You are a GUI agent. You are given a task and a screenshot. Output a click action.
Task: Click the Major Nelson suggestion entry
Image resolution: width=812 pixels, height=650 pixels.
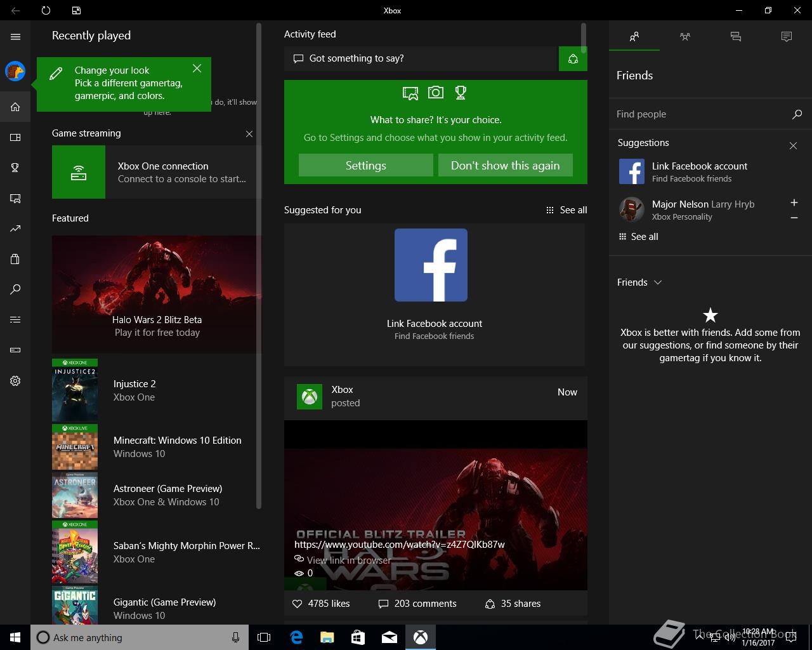701,210
